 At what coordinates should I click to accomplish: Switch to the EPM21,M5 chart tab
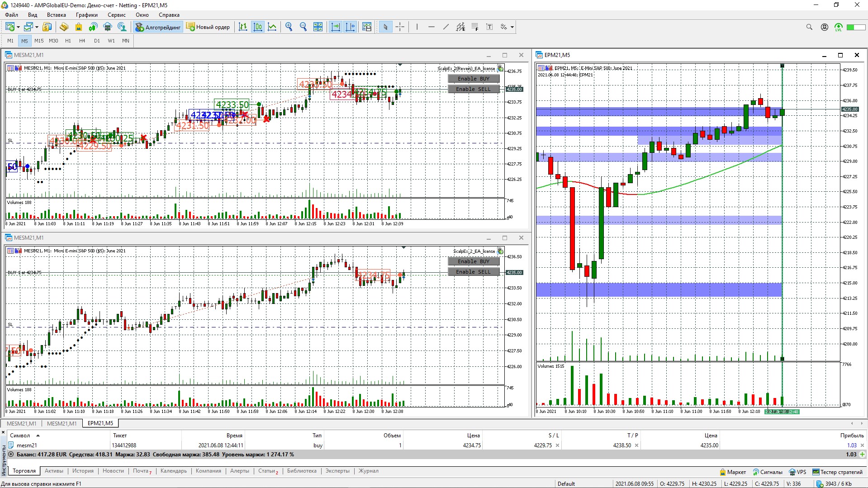point(100,423)
